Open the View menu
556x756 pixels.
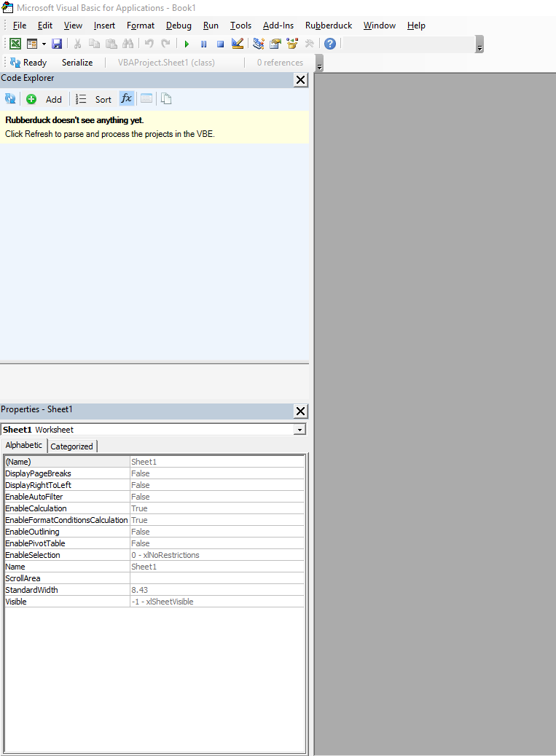click(x=73, y=25)
